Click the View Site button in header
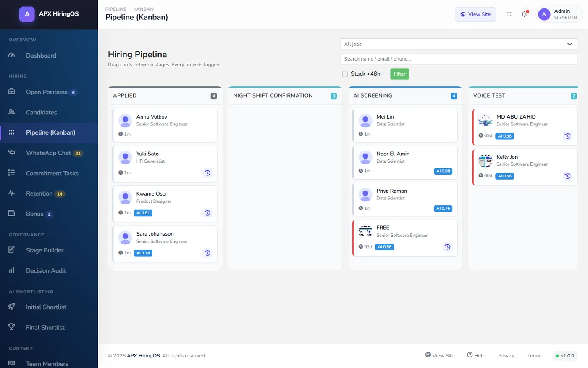588x368 pixels. [x=475, y=14]
